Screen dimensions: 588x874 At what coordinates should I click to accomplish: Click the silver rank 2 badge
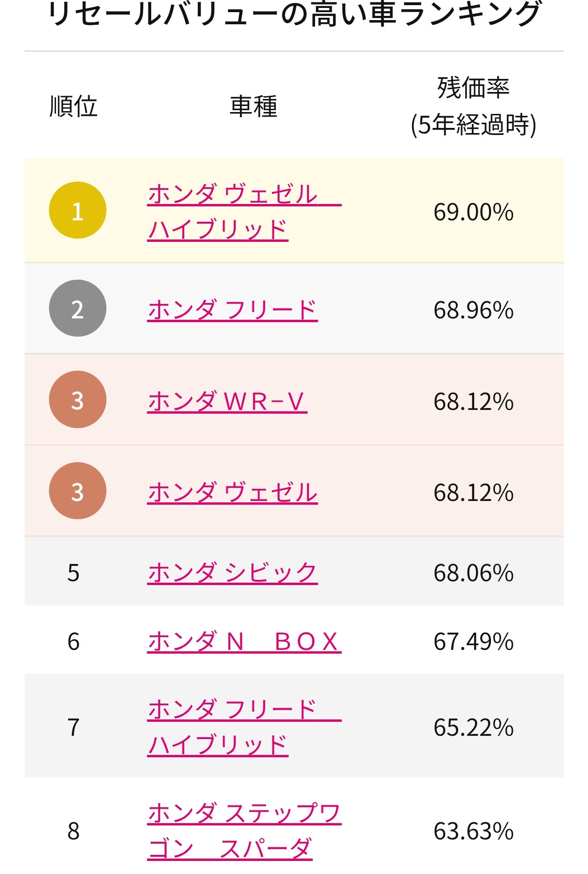pyautogui.click(x=77, y=309)
